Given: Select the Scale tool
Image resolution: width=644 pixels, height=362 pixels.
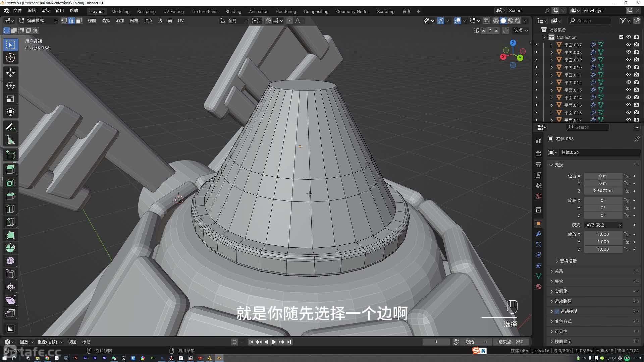Looking at the screenshot, I should tap(10, 99).
